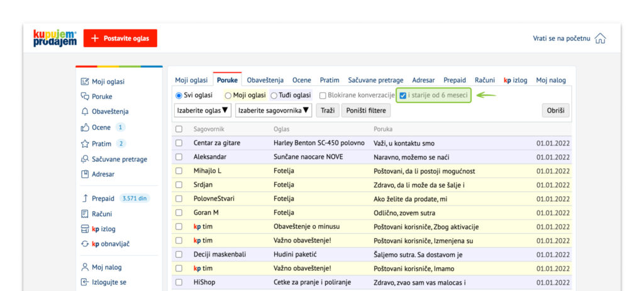Open the Obaveštenja tab

265,80
